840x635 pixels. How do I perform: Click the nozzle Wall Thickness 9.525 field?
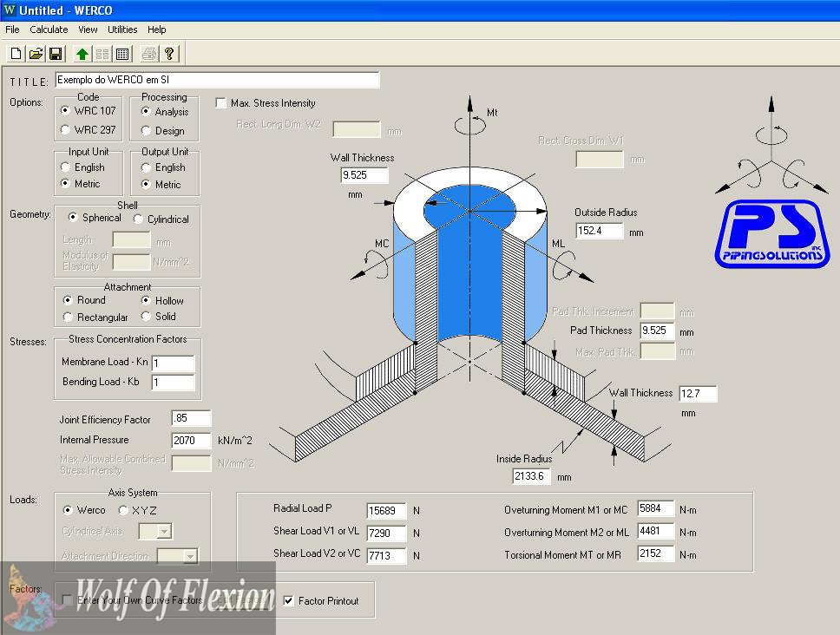(364, 175)
